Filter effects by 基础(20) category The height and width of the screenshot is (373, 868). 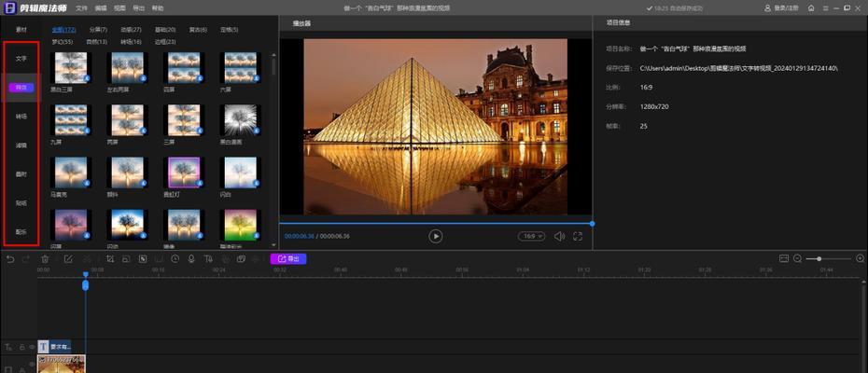(165, 29)
